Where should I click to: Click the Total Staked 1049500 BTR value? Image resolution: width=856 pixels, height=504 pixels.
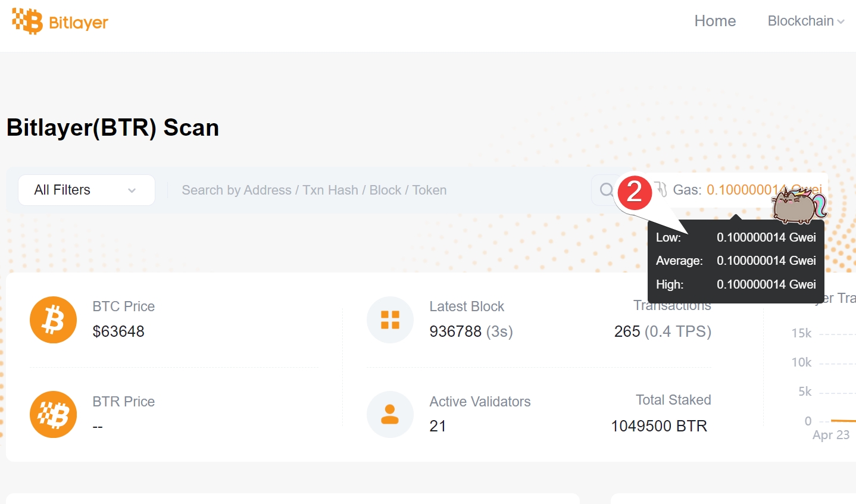[x=658, y=426]
